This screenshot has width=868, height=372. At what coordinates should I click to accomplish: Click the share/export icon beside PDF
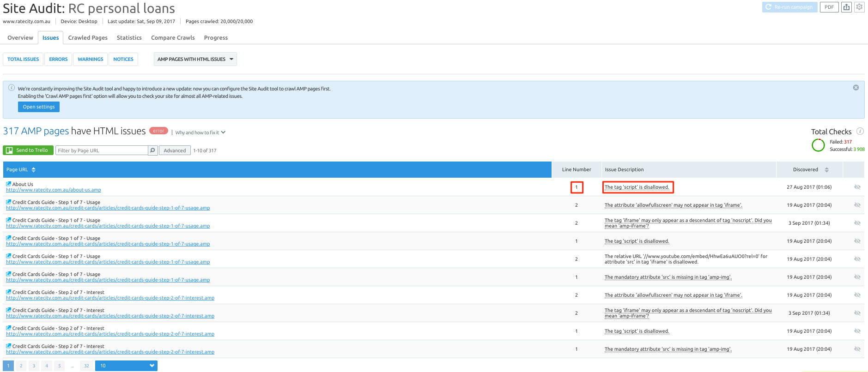(846, 7)
